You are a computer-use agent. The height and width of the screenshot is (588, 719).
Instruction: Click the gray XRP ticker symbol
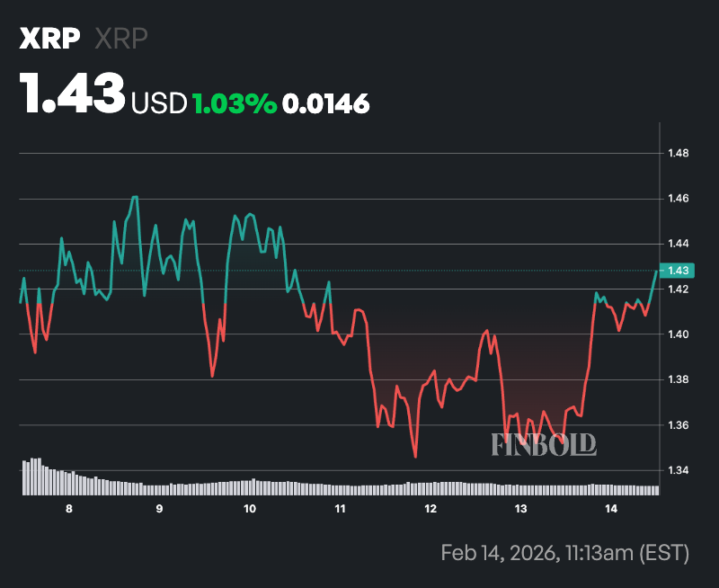[120, 38]
